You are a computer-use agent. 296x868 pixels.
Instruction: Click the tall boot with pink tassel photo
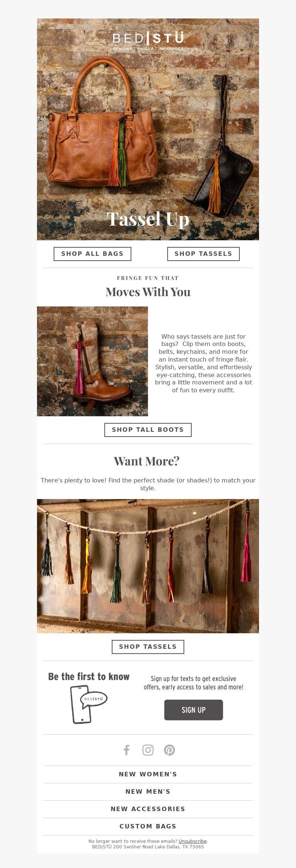92,361
